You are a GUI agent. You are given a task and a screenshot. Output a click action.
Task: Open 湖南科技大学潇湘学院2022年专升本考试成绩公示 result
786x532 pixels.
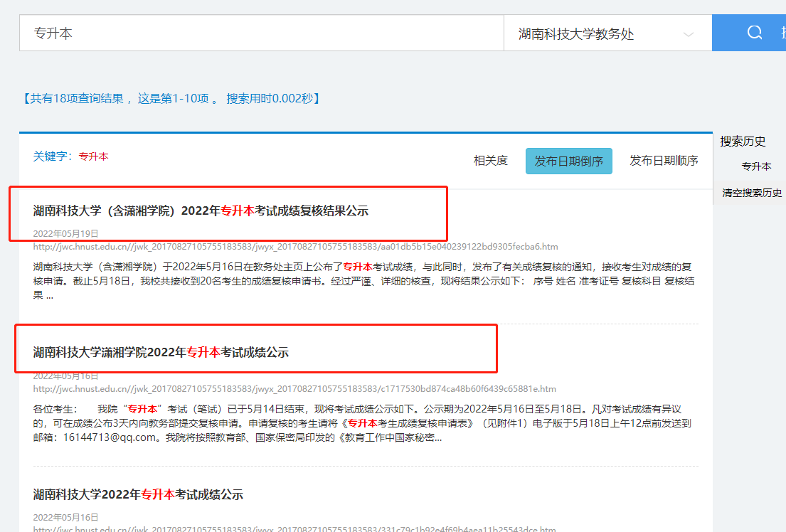(161, 352)
